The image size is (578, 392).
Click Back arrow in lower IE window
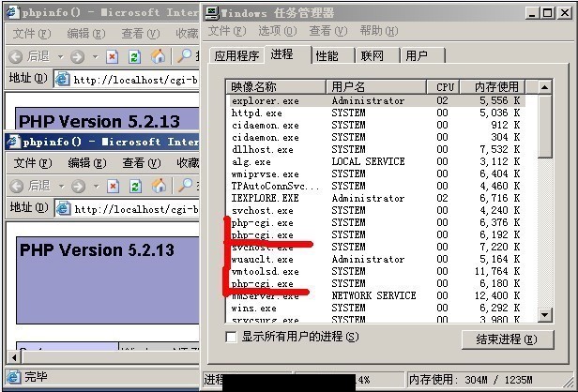pos(16,186)
